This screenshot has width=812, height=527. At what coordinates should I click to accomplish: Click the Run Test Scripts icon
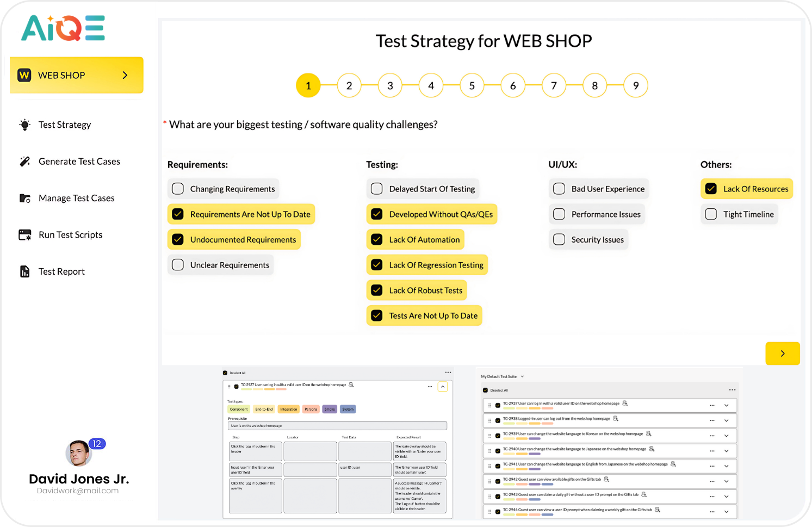point(25,235)
